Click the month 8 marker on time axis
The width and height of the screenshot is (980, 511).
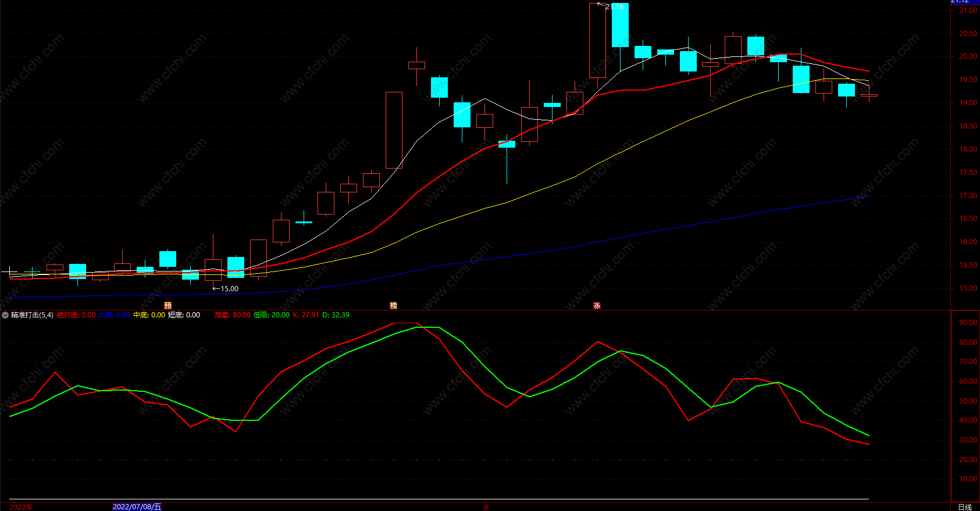pyautogui.click(x=487, y=507)
